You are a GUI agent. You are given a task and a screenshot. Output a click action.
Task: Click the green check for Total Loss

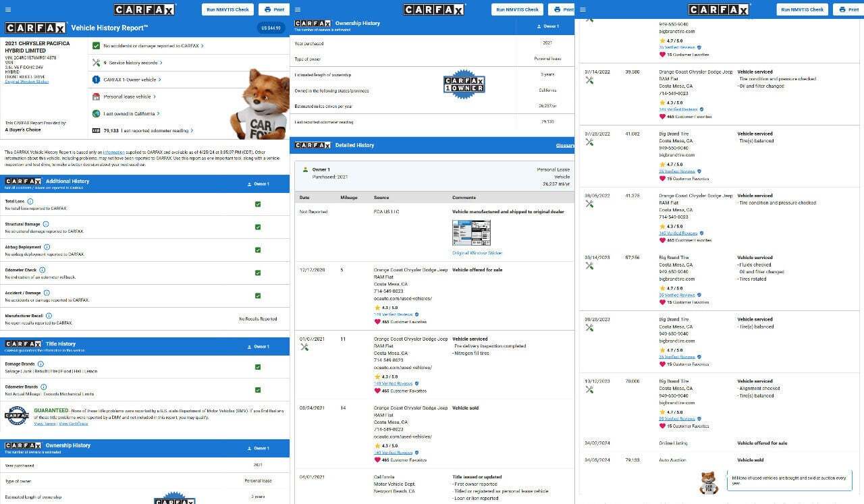point(258,204)
